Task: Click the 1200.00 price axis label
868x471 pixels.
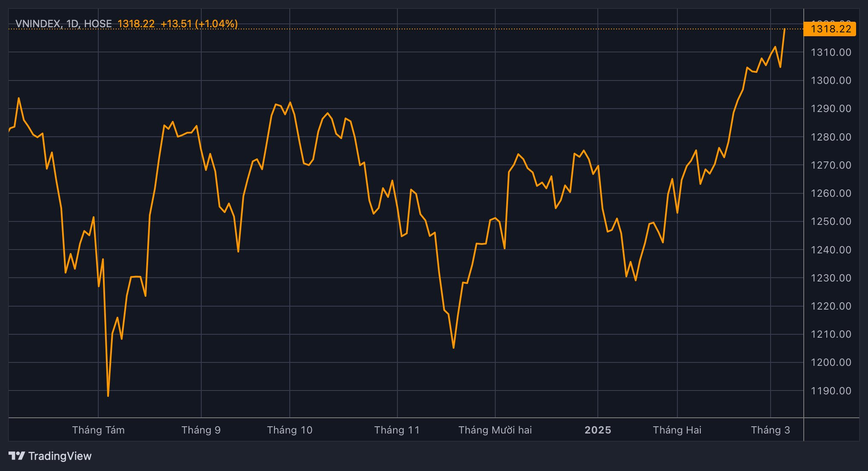Action: point(831,362)
